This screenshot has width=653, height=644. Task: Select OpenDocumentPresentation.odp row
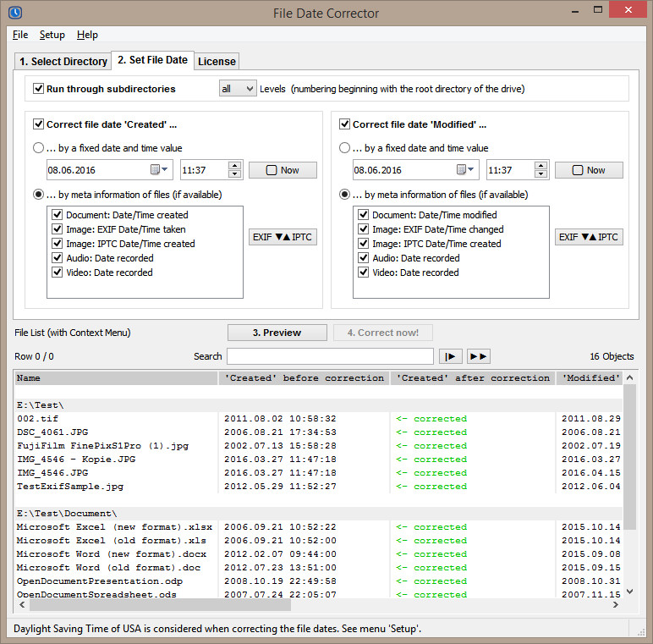[x=319, y=581]
